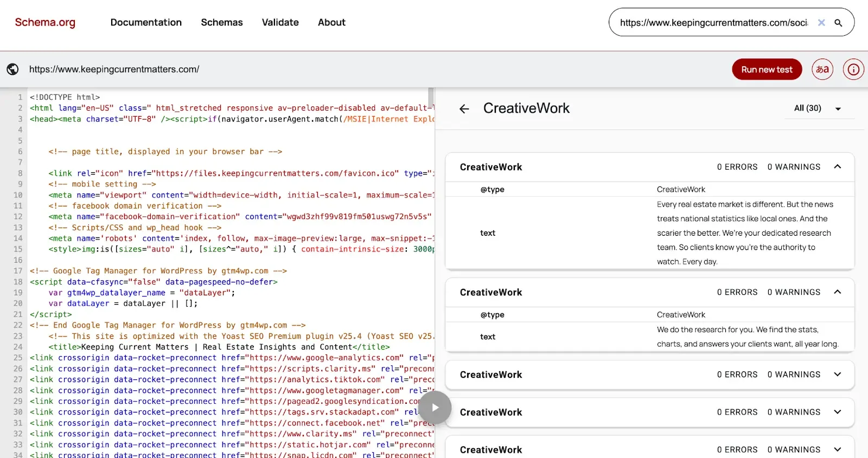This screenshot has height=458, width=868.
Task: Click 0 ERRORS in the first CreativeWork card
Action: tap(737, 167)
